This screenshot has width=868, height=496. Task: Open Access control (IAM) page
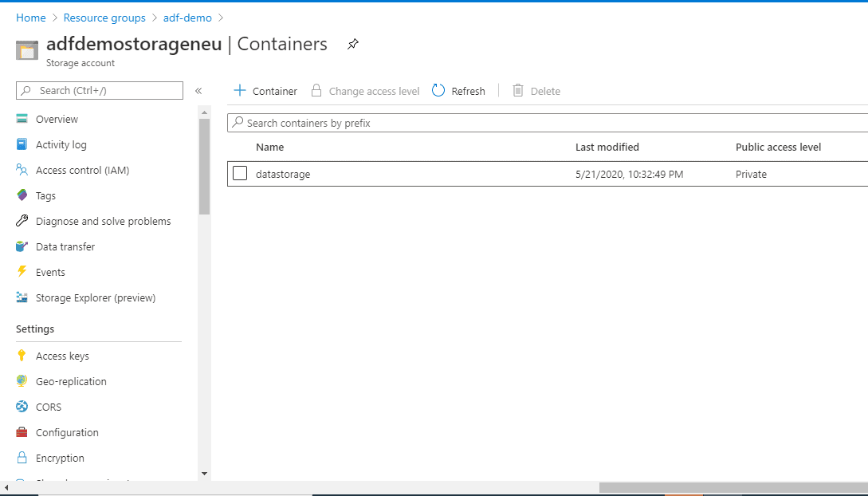[x=82, y=170]
